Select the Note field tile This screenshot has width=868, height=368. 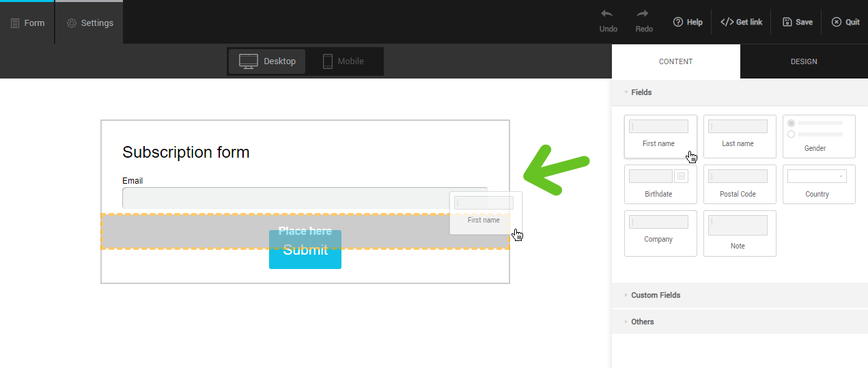click(740, 233)
